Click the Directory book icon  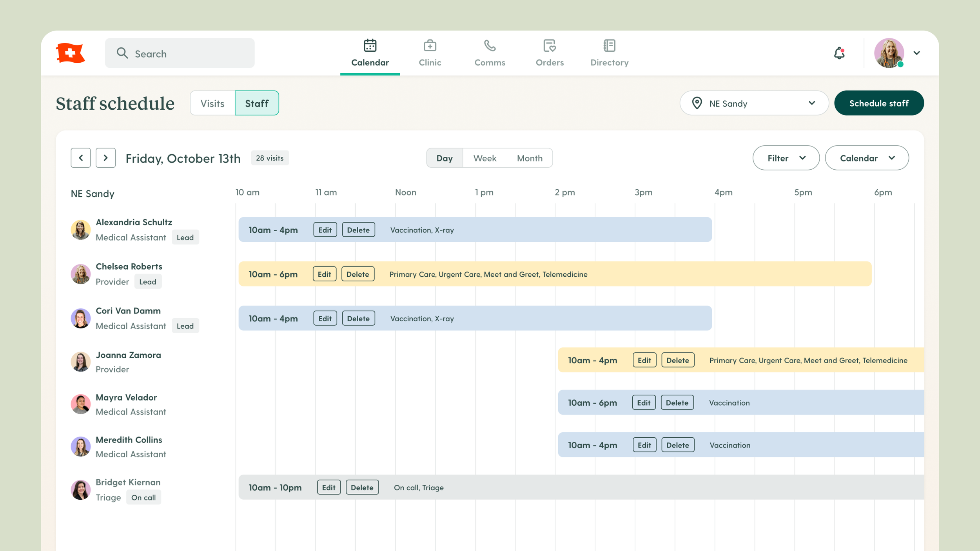click(610, 45)
